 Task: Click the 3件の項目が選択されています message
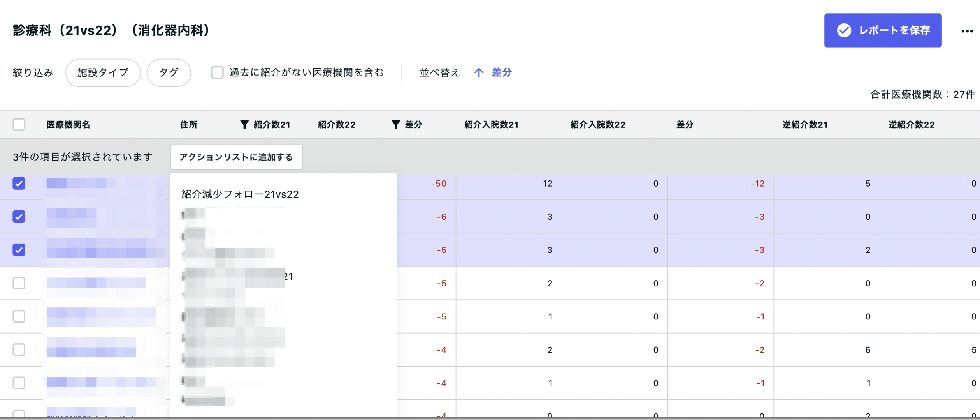click(x=83, y=157)
